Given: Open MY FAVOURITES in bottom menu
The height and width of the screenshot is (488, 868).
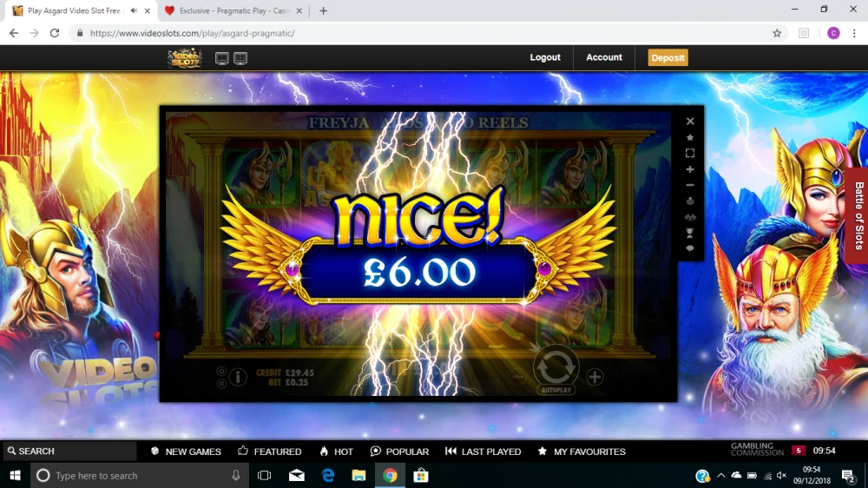Looking at the screenshot, I should tap(582, 452).
